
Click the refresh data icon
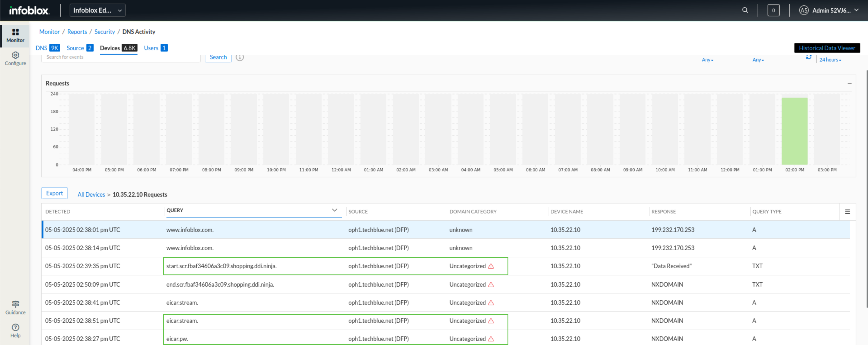click(809, 57)
